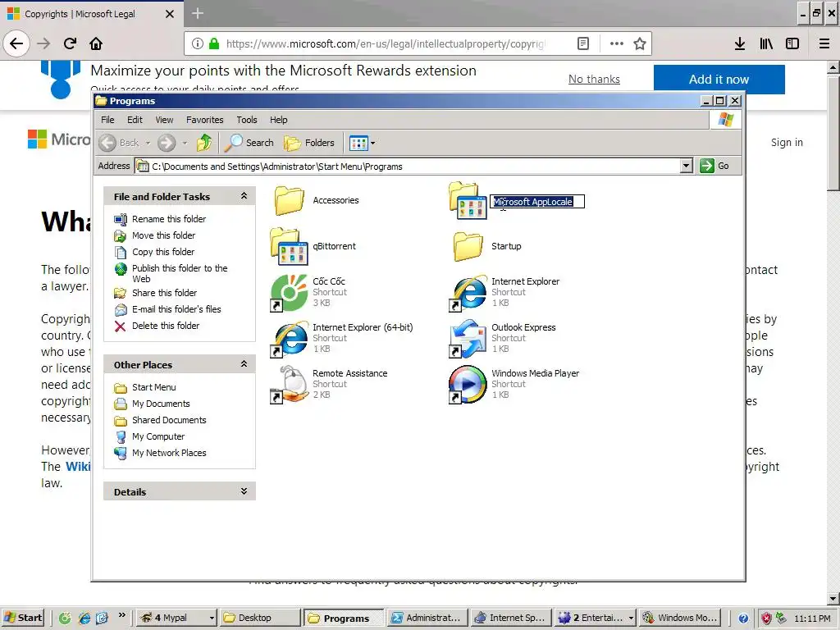Open the Favorites menu in Explorer
Viewport: 840px width, 630px height.
(x=204, y=120)
